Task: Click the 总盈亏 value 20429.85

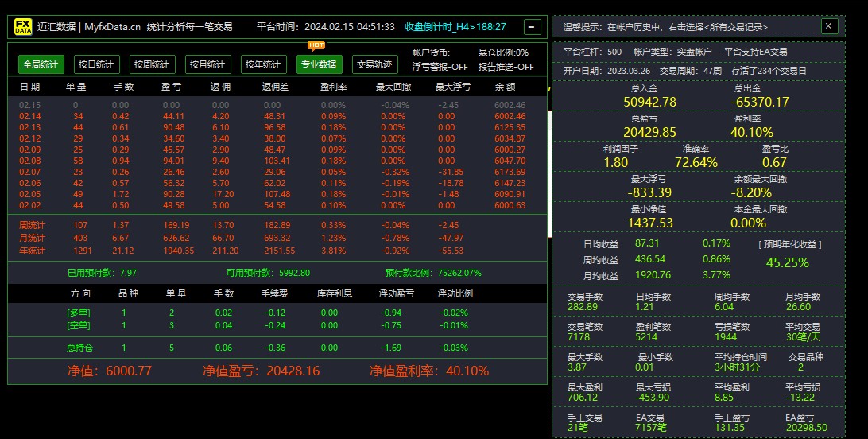Action: 650,132
